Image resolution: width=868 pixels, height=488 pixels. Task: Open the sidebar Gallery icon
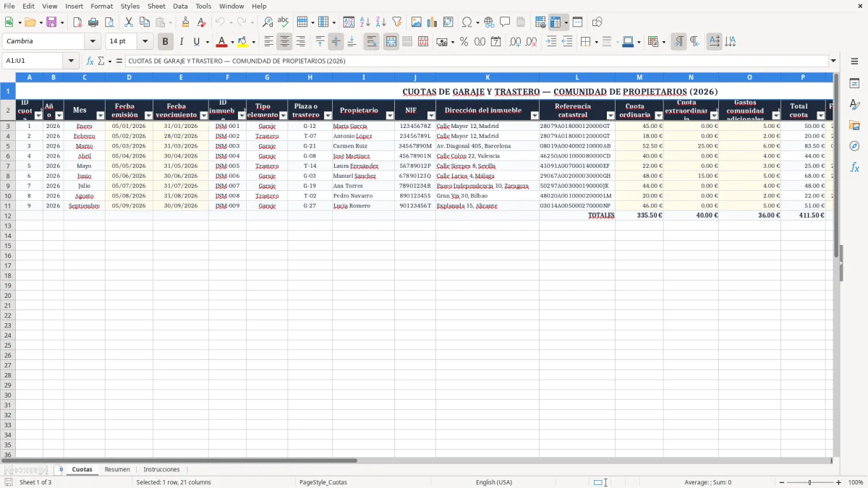[854, 125]
